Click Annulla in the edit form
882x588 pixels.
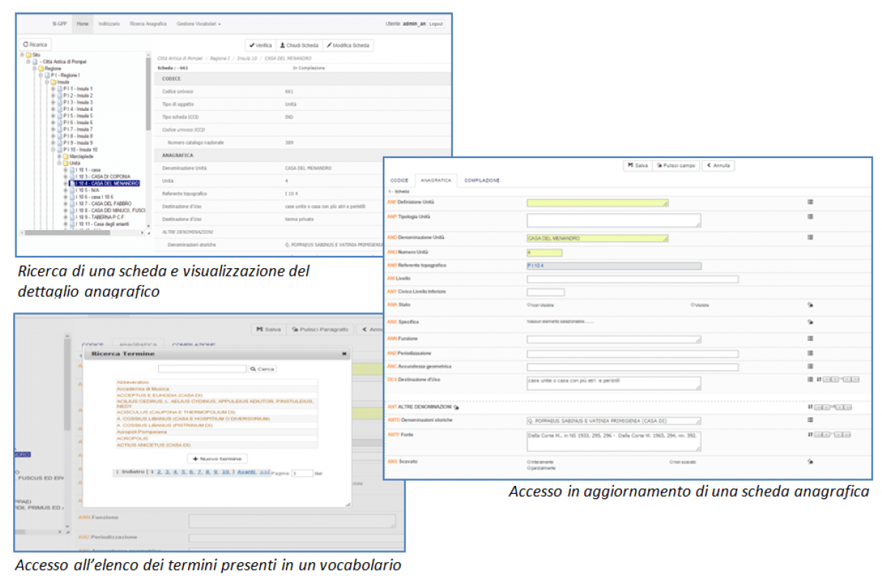(718, 165)
